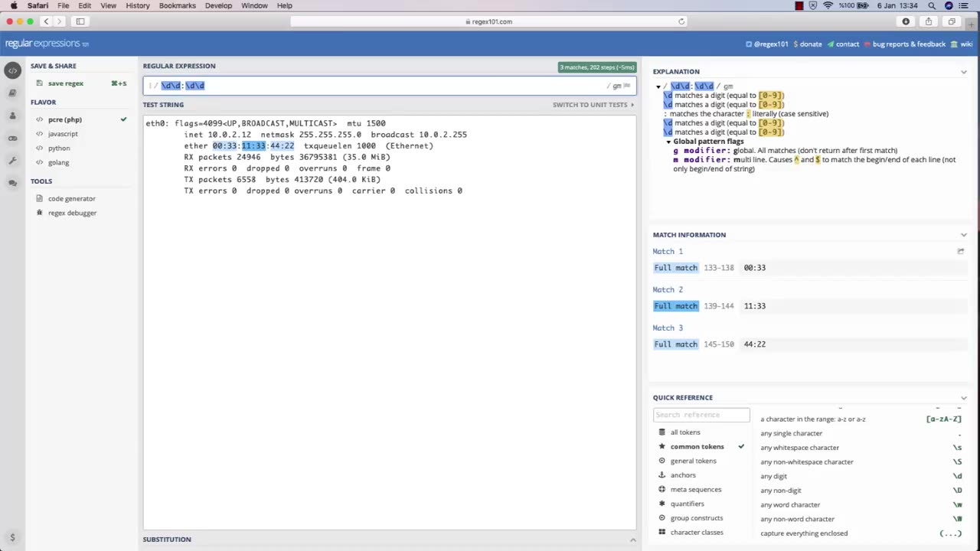980x551 pixels.
Task: Click 'any digit' reference row
Action: [x=861, y=476]
